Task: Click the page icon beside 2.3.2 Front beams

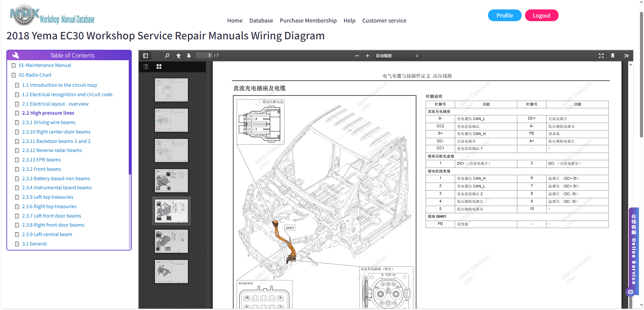Action: (17, 169)
